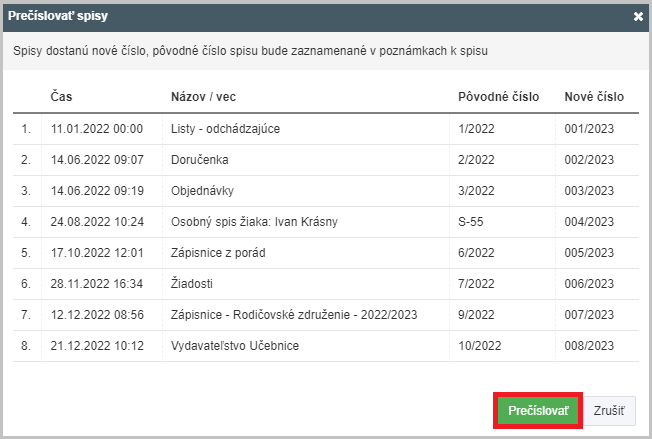
Task: Click the Vydavateľstvo Učebnice row
Action: [x=326, y=346]
